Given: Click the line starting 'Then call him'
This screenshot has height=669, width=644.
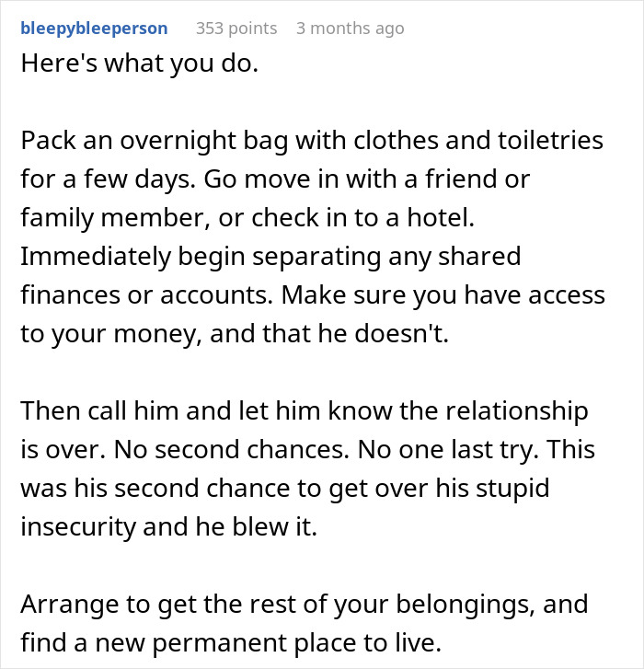Looking at the screenshot, I should [x=305, y=410].
